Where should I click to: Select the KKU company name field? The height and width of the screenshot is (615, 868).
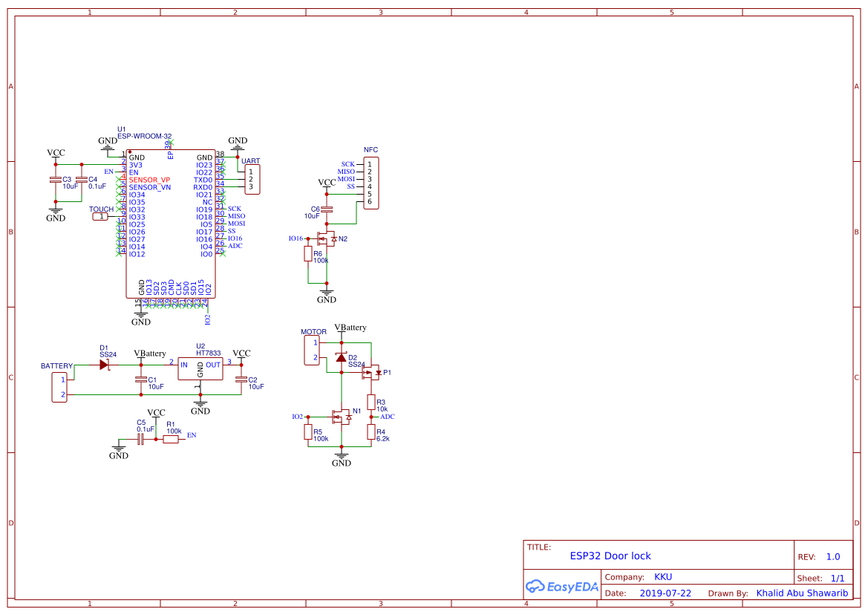coord(663,577)
